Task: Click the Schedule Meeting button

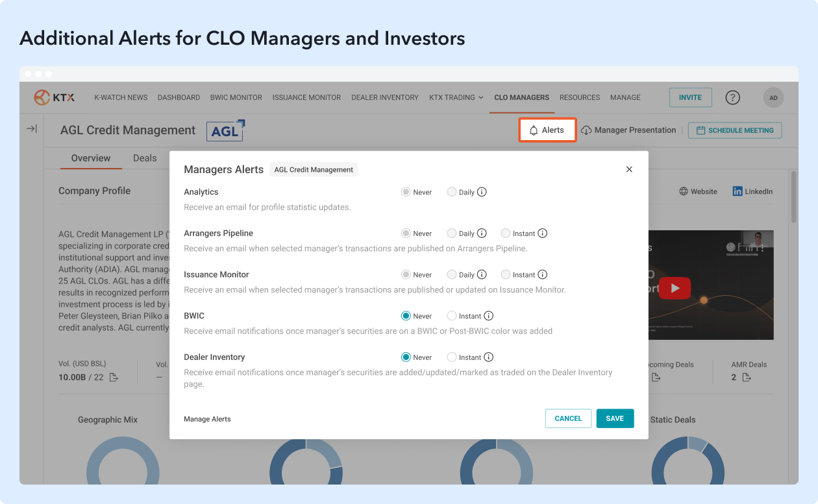Action: point(734,130)
